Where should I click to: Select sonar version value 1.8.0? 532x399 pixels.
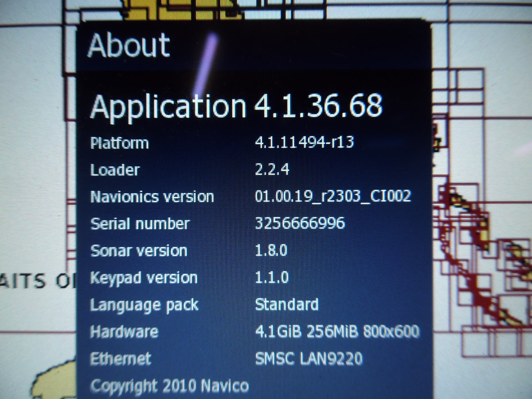click(x=271, y=250)
